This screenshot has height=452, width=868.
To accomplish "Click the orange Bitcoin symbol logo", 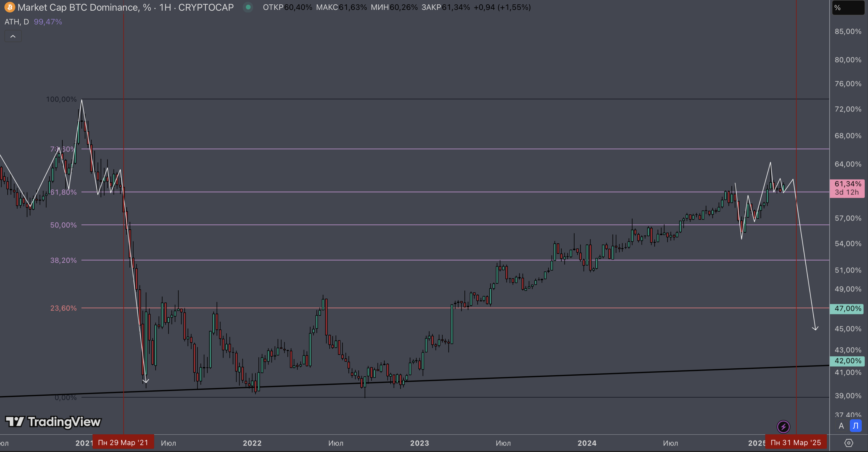I will 9,7.
